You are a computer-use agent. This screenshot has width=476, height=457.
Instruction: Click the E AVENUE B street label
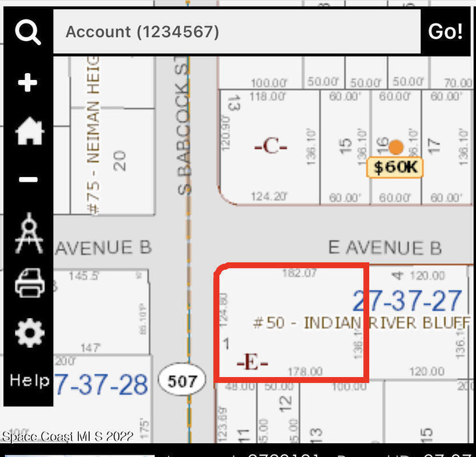pyautogui.click(x=385, y=248)
